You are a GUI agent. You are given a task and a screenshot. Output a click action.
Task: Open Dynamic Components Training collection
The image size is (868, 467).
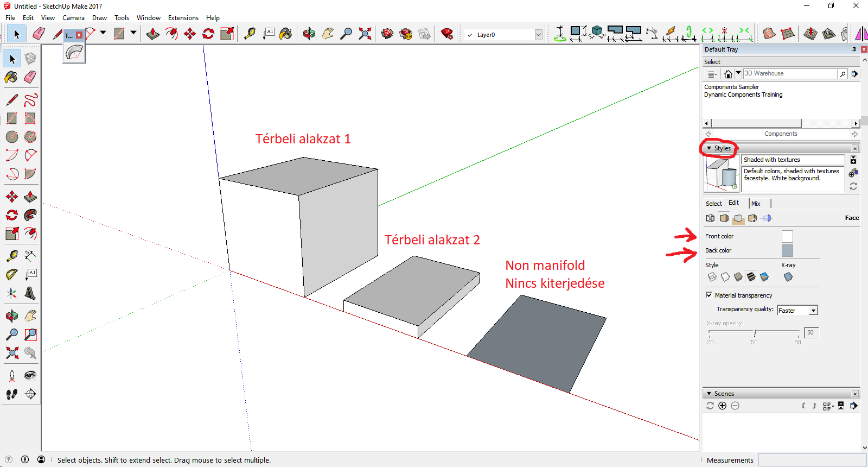tap(743, 94)
